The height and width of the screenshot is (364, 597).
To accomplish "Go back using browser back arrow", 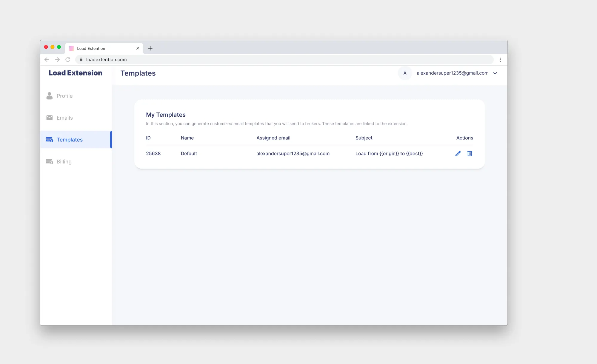I will [47, 60].
